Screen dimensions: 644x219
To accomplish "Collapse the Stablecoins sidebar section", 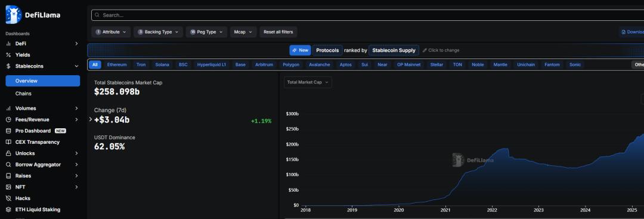I will click(x=76, y=66).
